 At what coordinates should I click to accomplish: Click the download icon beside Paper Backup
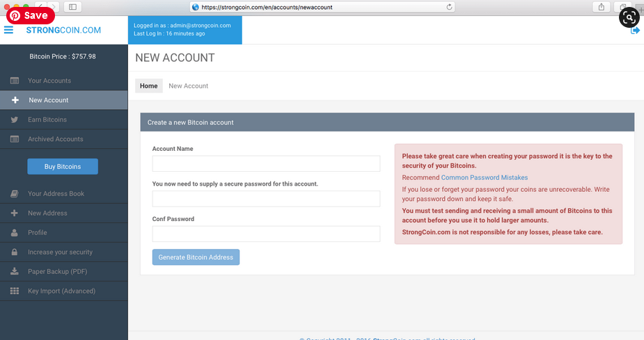pos(15,271)
